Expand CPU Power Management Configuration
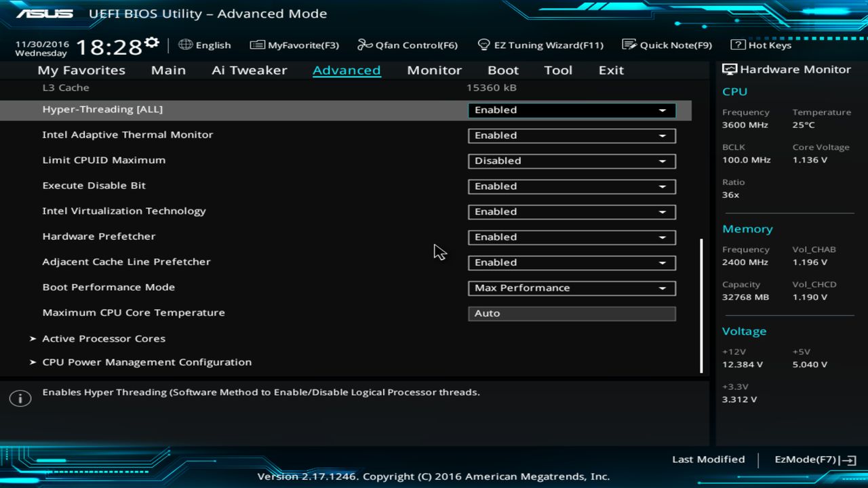Screen dimensions: 868x488 [146, 362]
